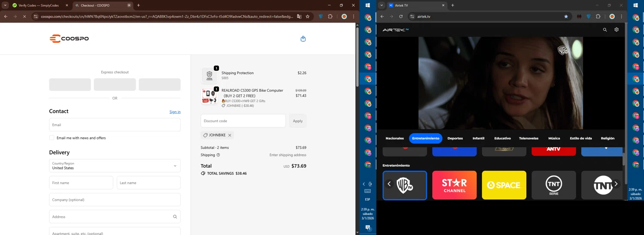The height and width of the screenshot is (235, 644).
Task: Click the touch keyboard icon on left taskbar
Action: click(x=368, y=191)
